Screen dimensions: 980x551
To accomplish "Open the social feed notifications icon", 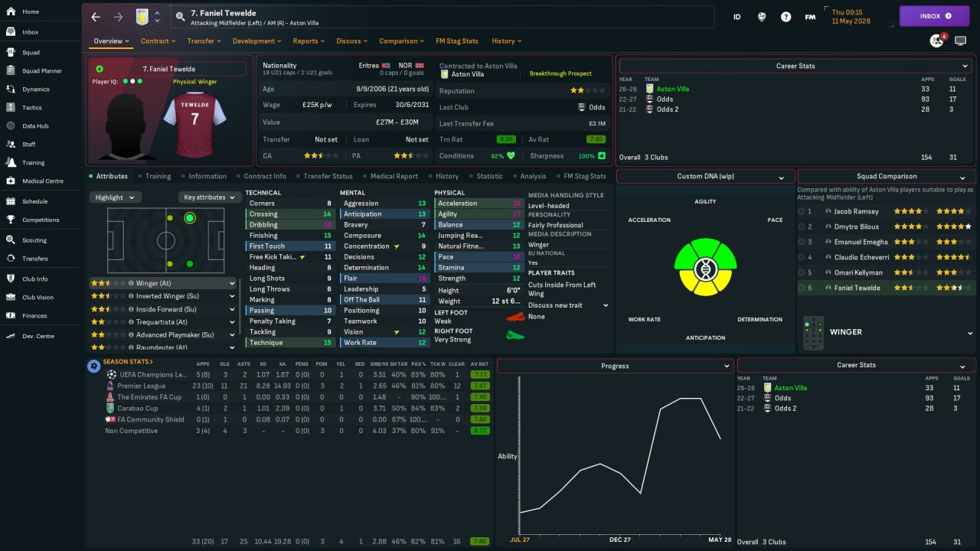I will click(936, 41).
